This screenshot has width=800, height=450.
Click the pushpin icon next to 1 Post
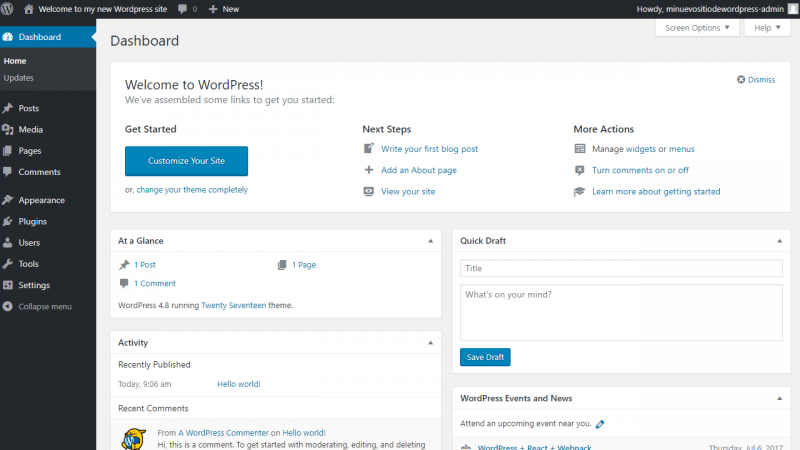[124, 265]
